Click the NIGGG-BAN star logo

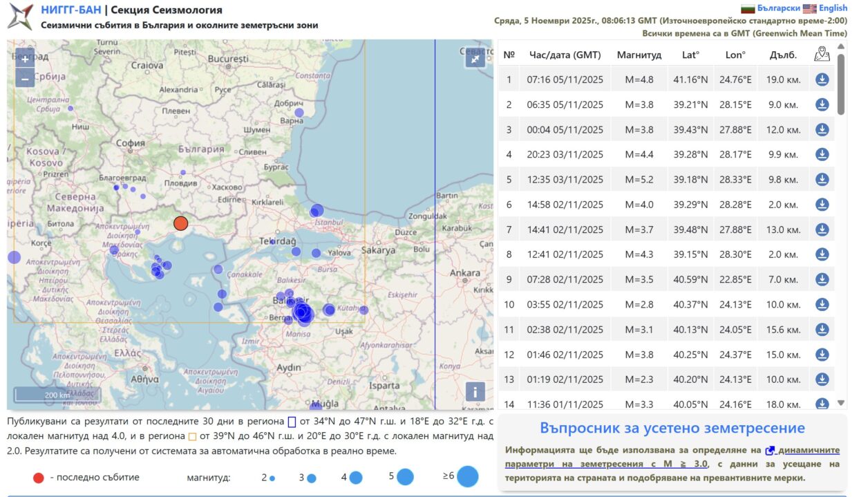(x=20, y=17)
